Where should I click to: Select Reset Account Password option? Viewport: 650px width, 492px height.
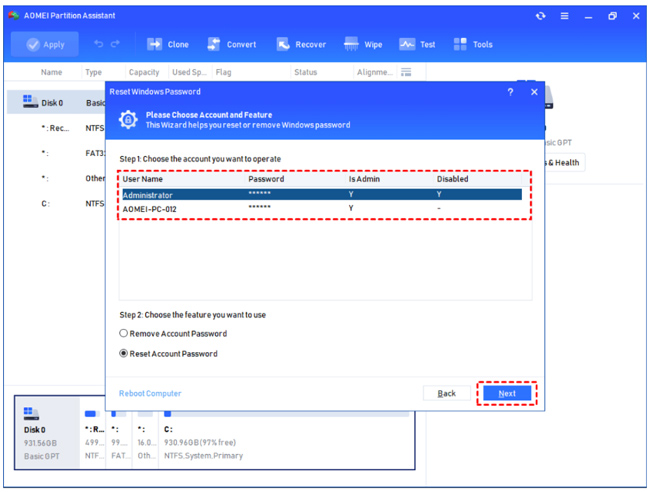(x=124, y=354)
